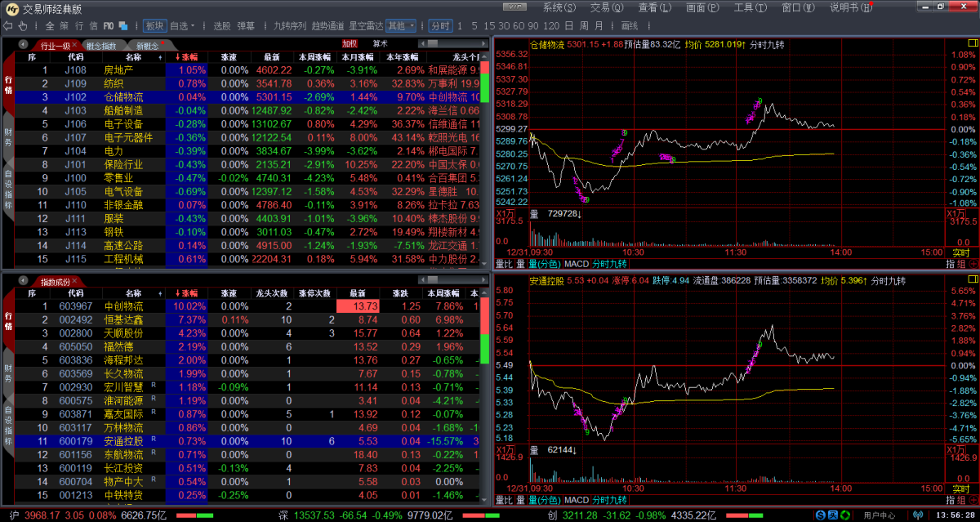Toggle the 分时 intraday chart mode
The width and height of the screenshot is (980, 522).
[x=439, y=26]
